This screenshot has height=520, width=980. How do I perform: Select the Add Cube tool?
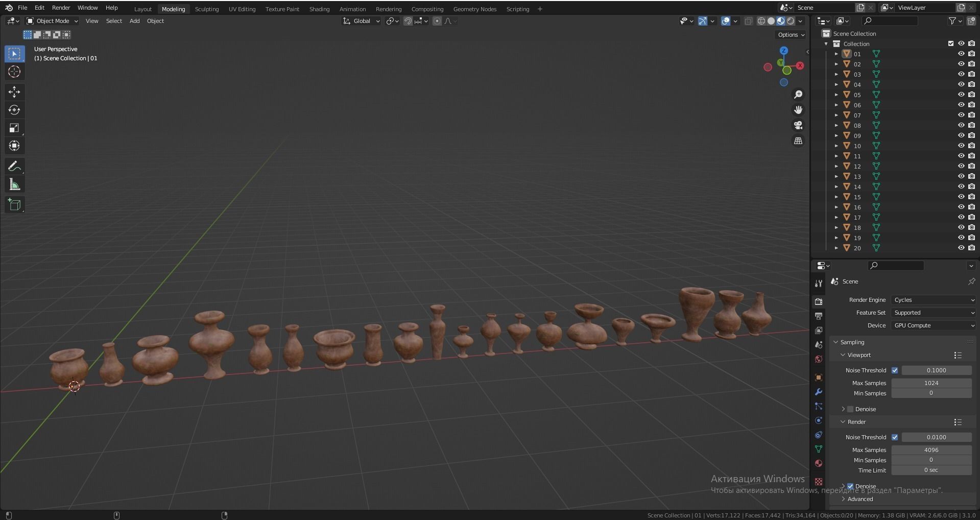click(14, 205)
